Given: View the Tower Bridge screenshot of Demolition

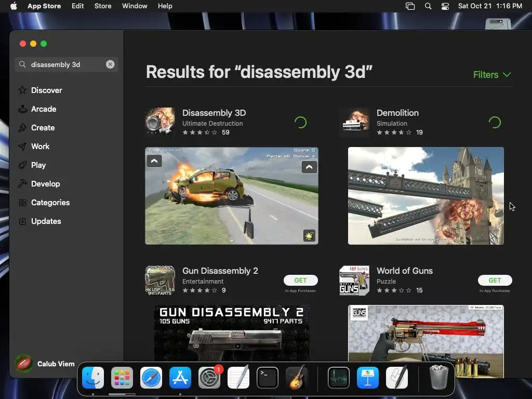Looking at the screenshot, I should click(426, 196).
